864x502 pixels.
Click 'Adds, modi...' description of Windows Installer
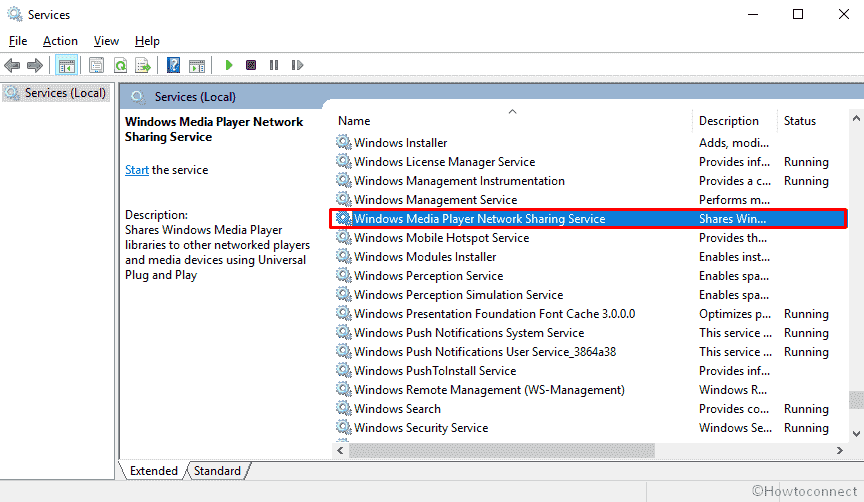tap(734, 143)
